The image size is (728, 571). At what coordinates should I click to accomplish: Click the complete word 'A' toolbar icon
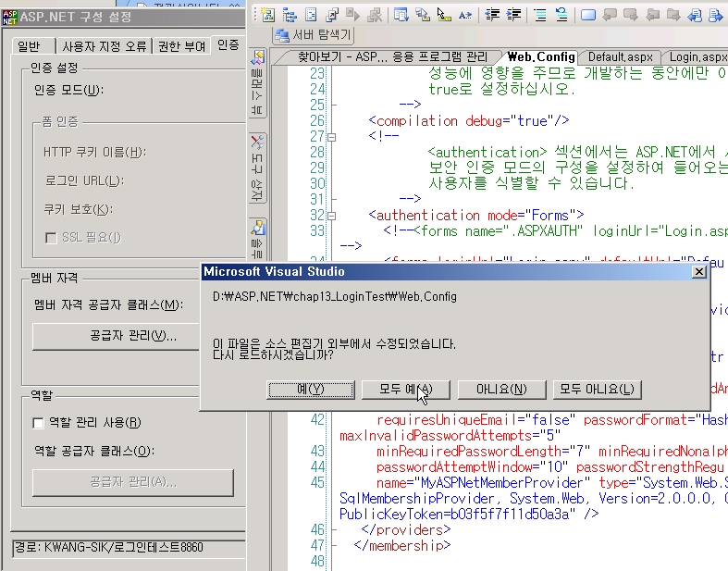click(464, 15)
